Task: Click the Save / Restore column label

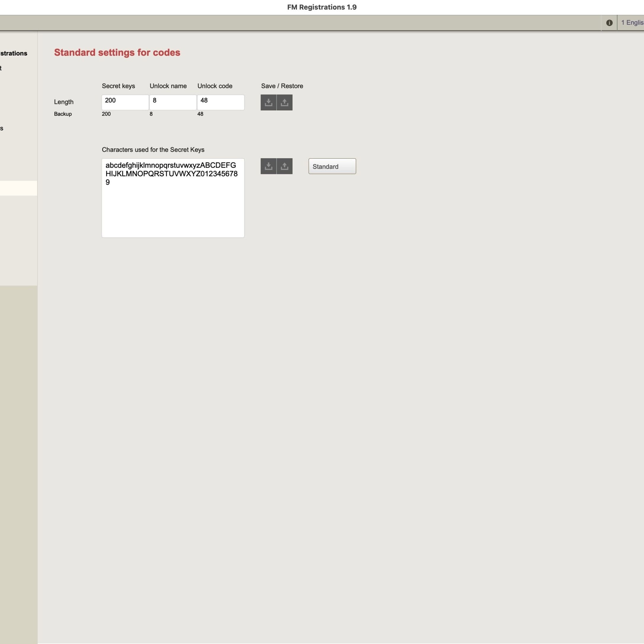Action: (282, 86)
